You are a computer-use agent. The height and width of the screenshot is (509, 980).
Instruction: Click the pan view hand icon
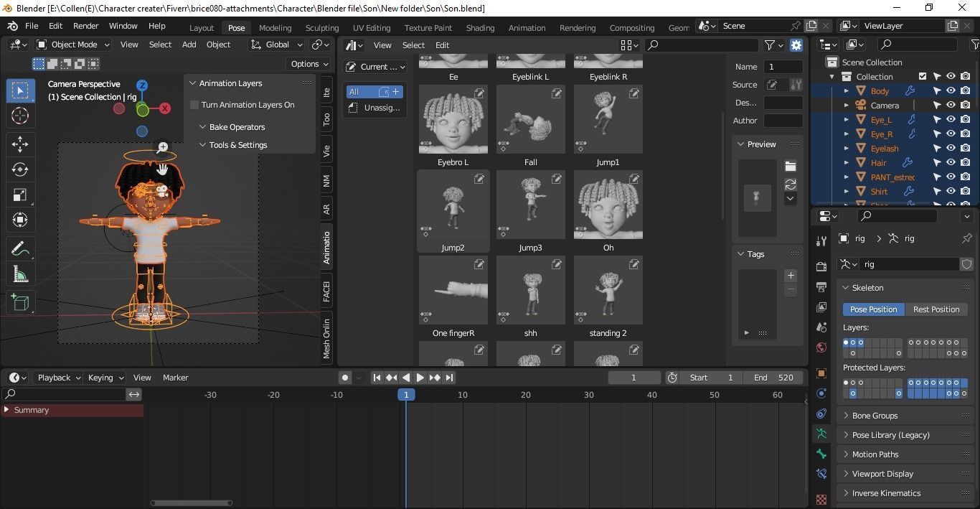(x=163, y=169)
